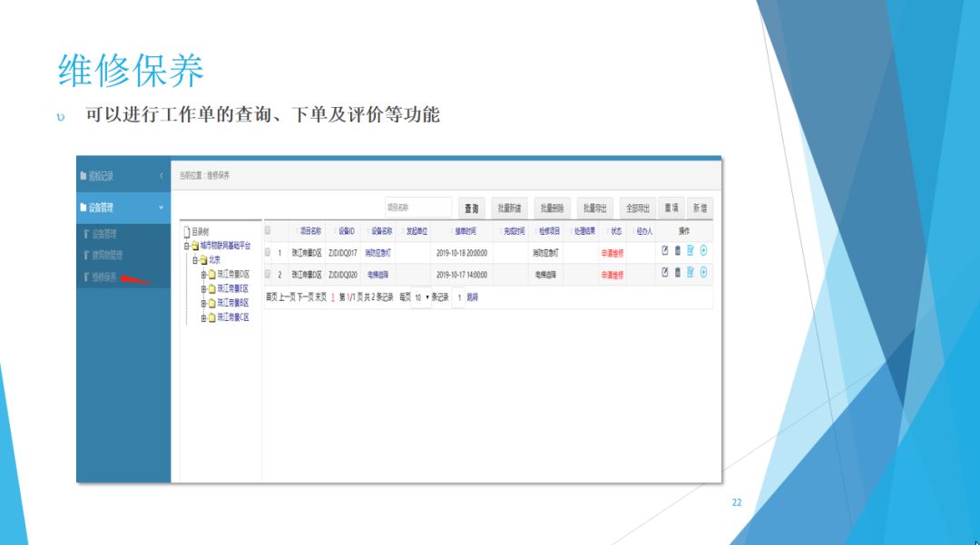Click 2019-10-17 14:00:00 time cell
This screenshot has height=545, width=980.
pos(462,275)
